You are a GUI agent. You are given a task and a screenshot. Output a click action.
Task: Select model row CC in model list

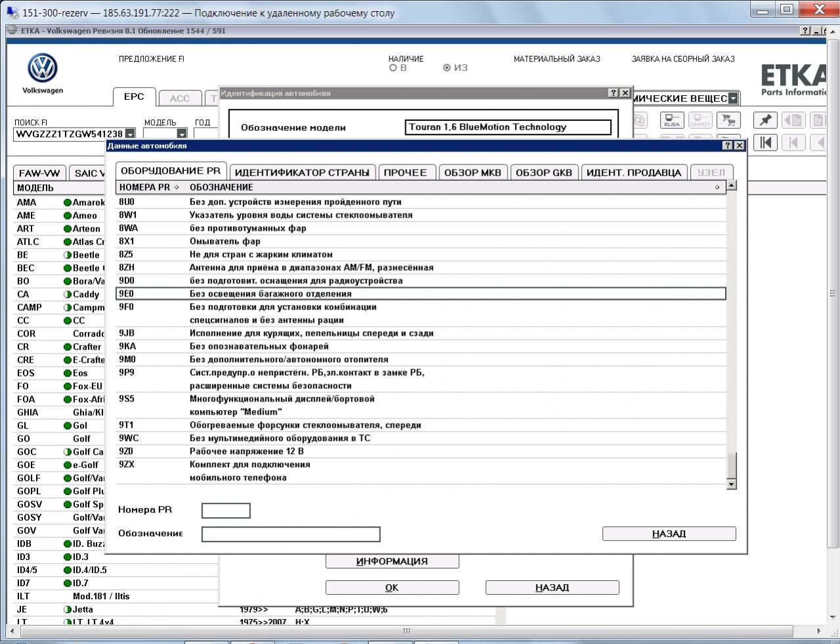(60, 321)
